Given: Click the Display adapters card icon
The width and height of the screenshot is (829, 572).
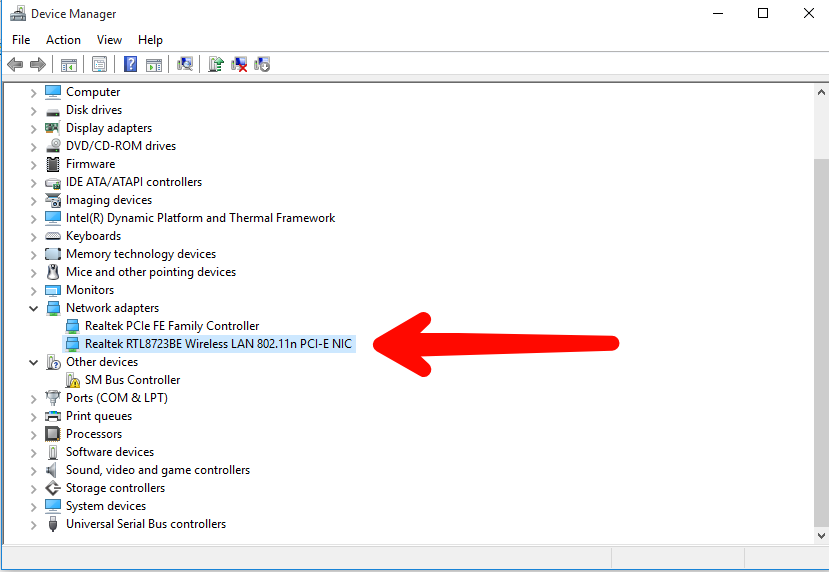Looking at the screenshot, I should tap(53, 127).
